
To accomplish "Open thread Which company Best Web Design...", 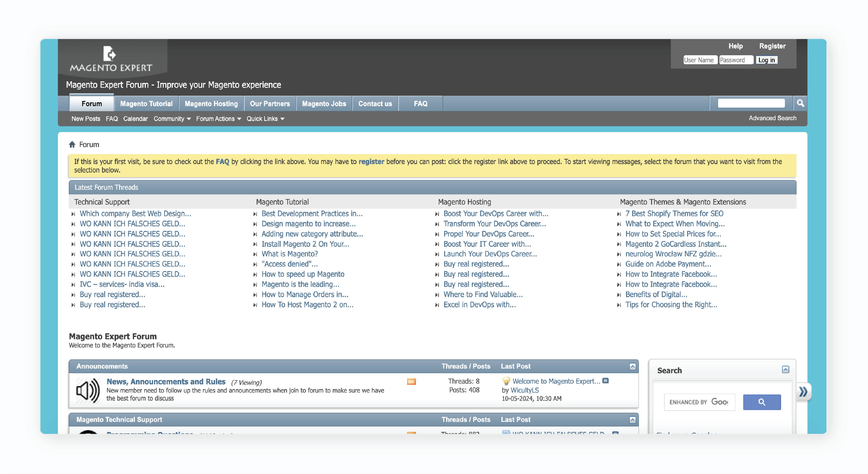I will tap(135, 214).
